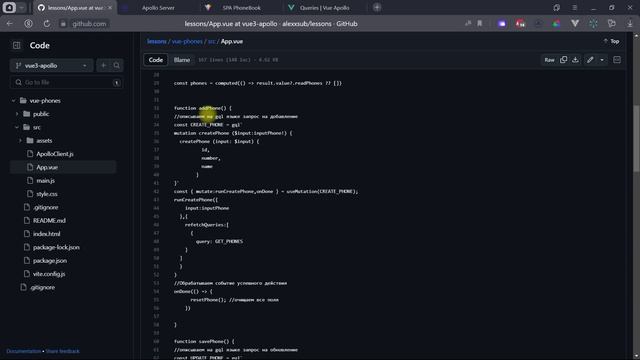Viewport: 640px width, 360px height.
Task: Open package.json in the file tree
Action: tap(50, 260)
